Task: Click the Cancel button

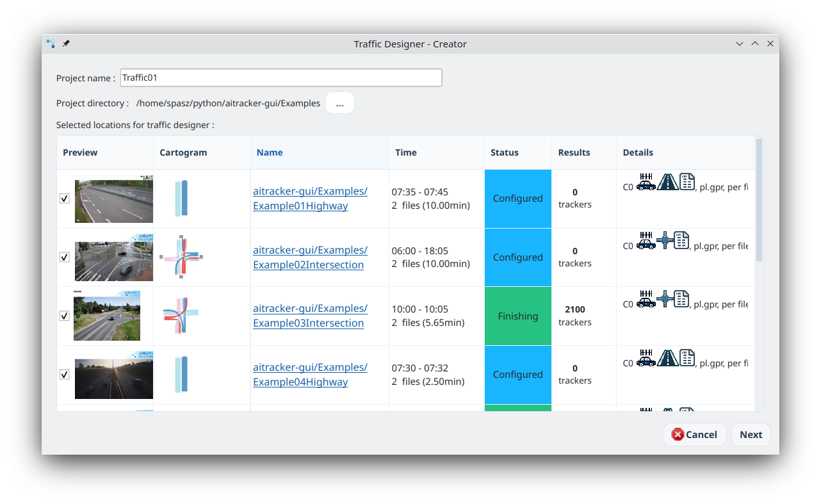Action: coord(694,434)
